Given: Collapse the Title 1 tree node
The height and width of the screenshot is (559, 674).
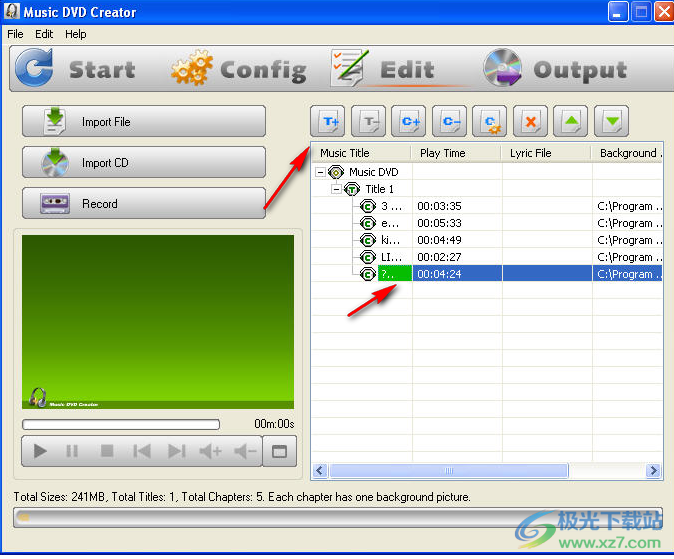Looking at the screenshot, I should click(x=336, y=189).
